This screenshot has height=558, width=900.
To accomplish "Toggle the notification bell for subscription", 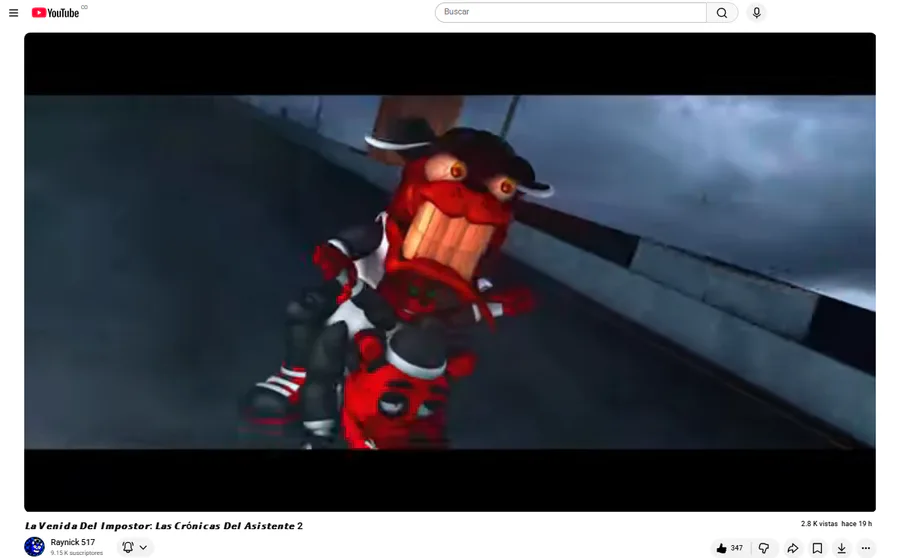I will click(x=128, y=547).
